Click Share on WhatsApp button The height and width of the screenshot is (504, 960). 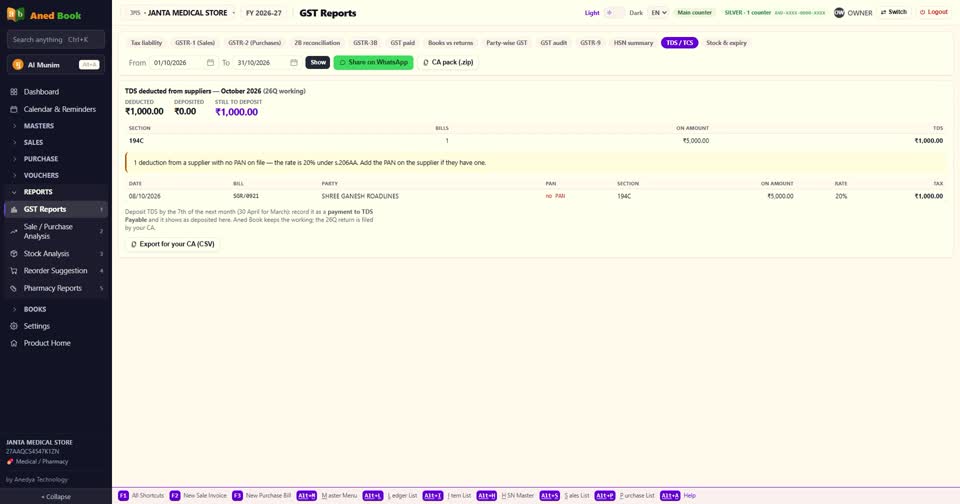click(x=373, y=62)
